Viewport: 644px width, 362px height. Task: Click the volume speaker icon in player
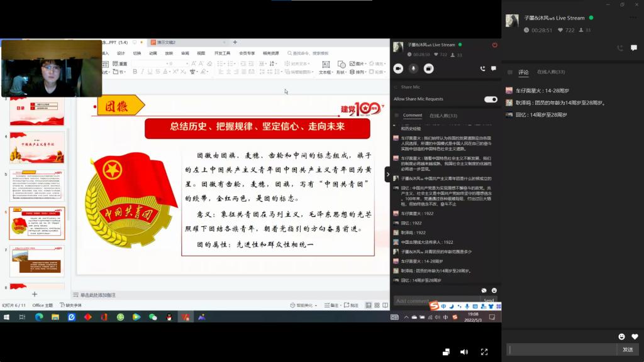coord(464,352)
